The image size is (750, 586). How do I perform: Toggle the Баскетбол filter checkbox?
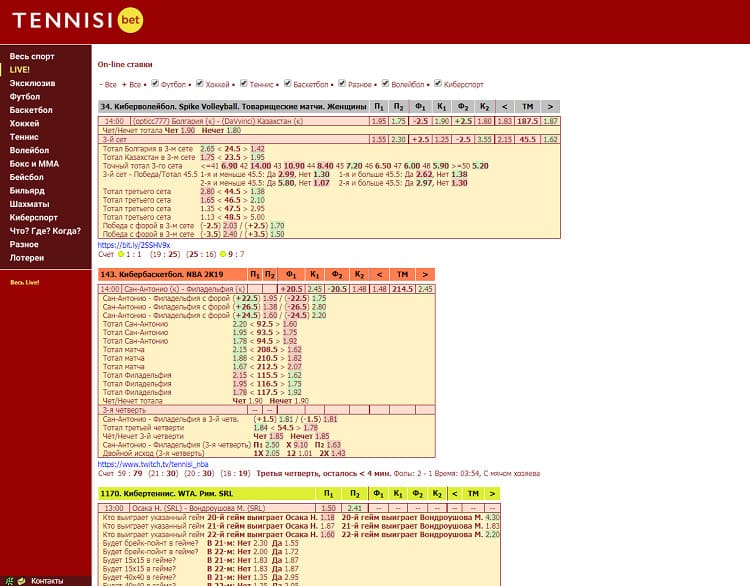[288, 83]
